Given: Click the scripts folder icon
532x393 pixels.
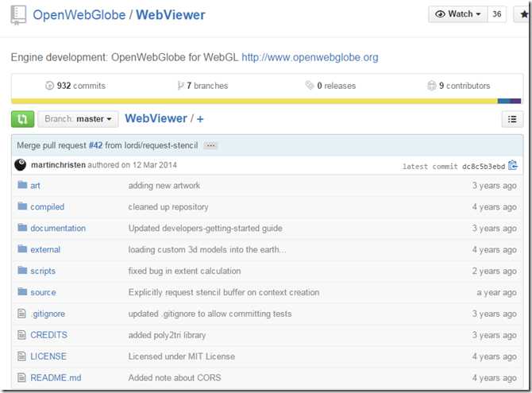Looking at the screenshot, I should (x=22, y=271).
